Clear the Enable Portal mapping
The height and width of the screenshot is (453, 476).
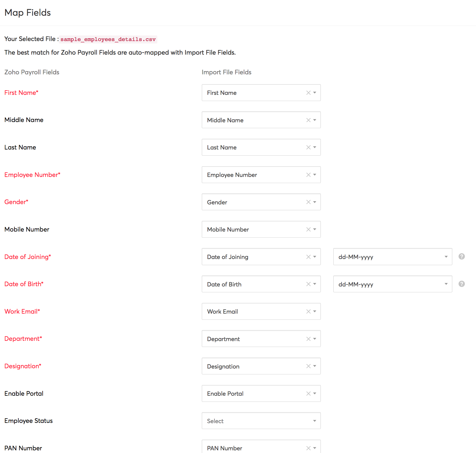click(x=308, y=394)
